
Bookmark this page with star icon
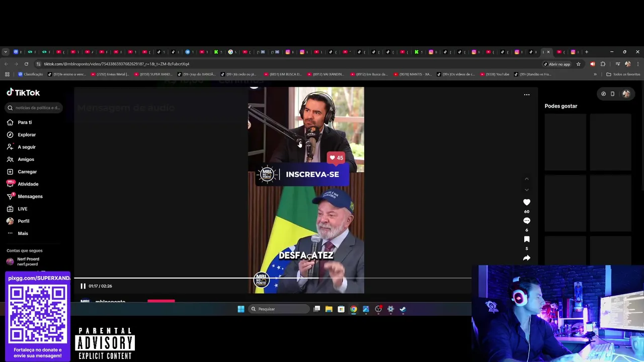[x=578, y=64]
